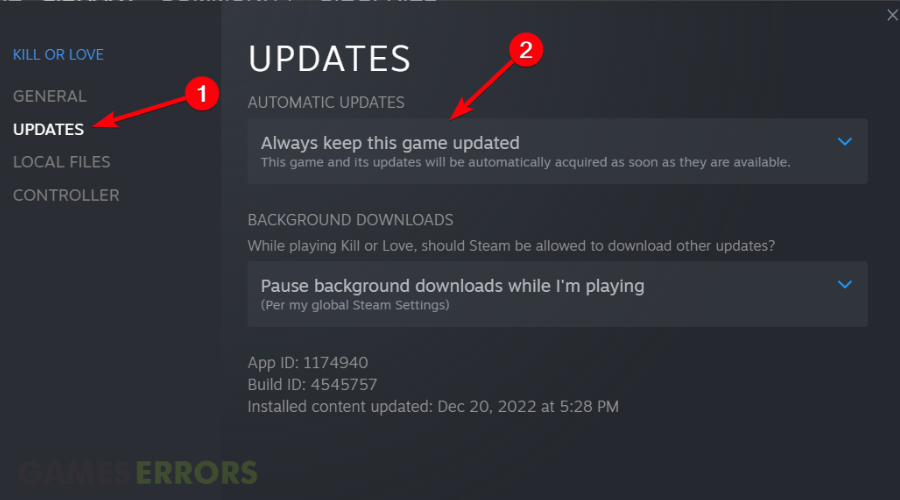
Task: Select the UPDATES tab in the sidebar
Action: pos(48,129)
